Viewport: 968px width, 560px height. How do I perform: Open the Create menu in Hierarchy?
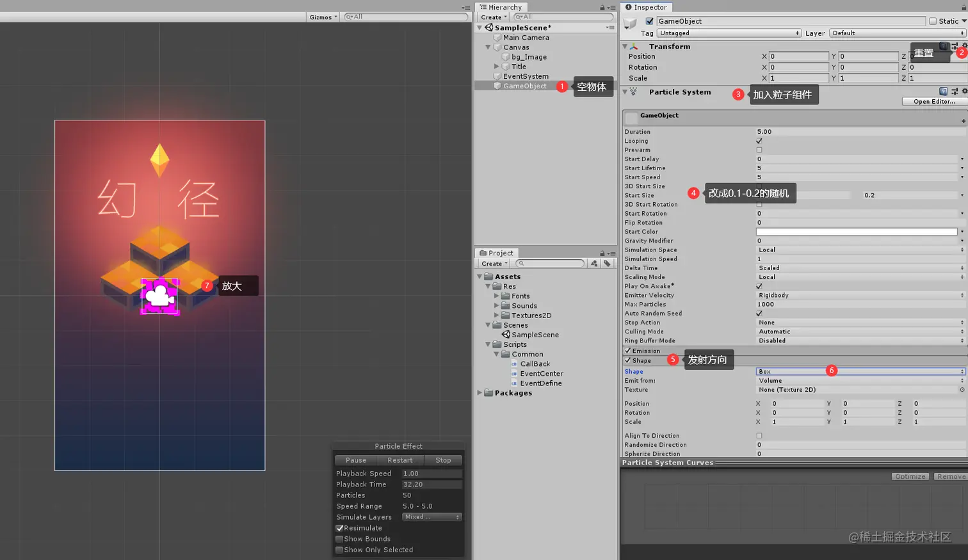click(494, 17)
